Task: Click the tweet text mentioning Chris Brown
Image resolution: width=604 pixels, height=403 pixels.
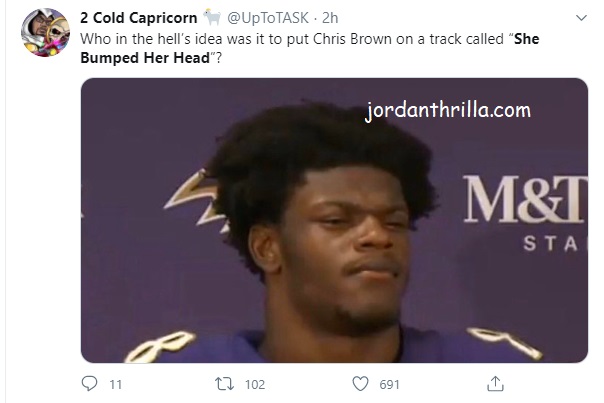Action: pyautogui.click(x=310, y=48)
